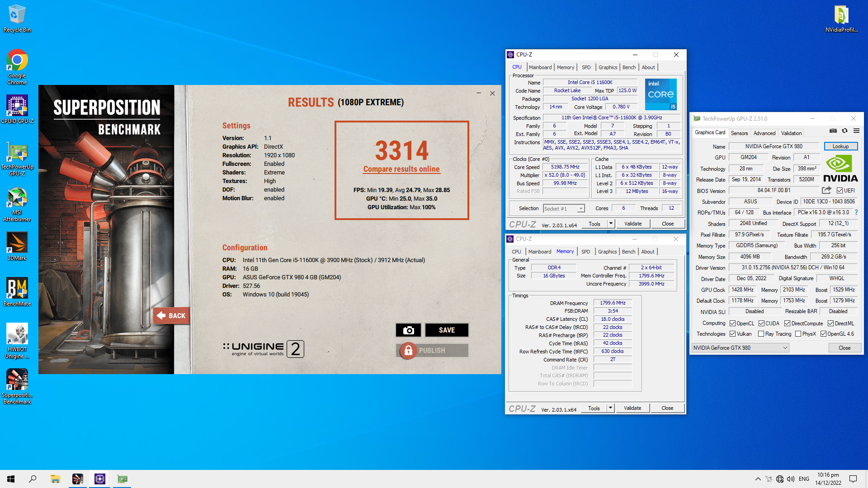868x488 pixels.
Task: Toggle the OpenCL checkbox in GPU-Z
Action: pos(733,323)
